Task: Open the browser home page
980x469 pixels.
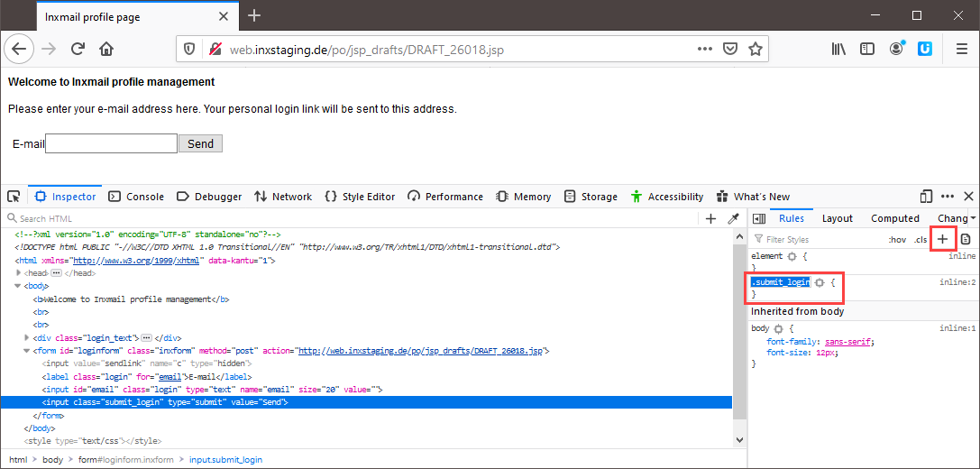Action: click(107, 49)
